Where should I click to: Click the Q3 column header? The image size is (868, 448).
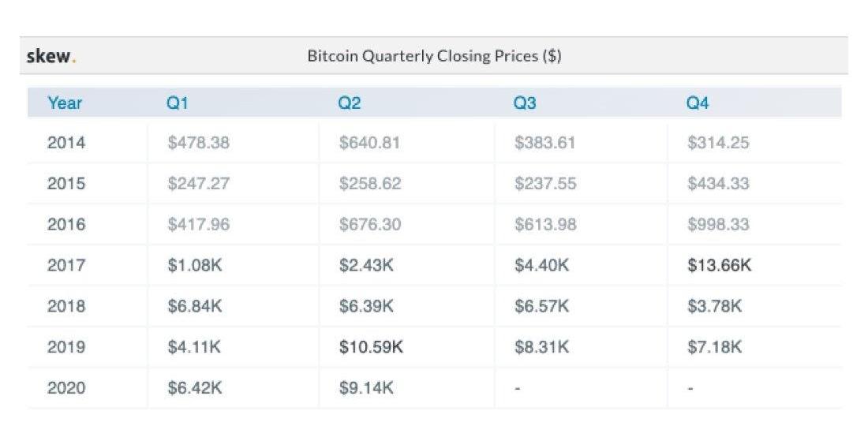coord(525,103)
